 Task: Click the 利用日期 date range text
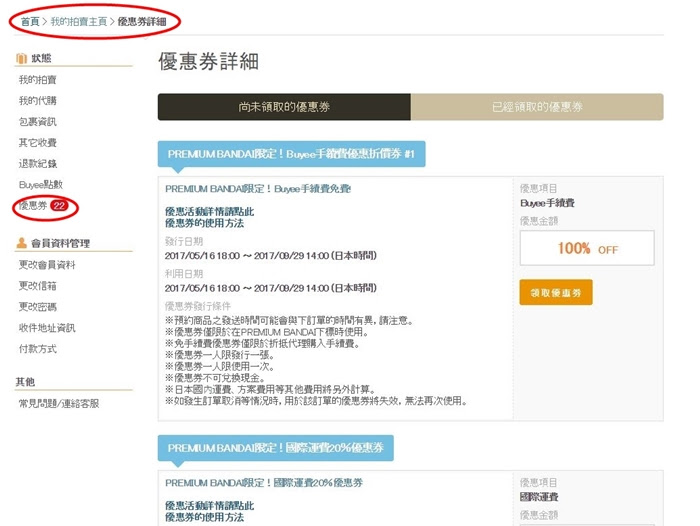(271, 288)
